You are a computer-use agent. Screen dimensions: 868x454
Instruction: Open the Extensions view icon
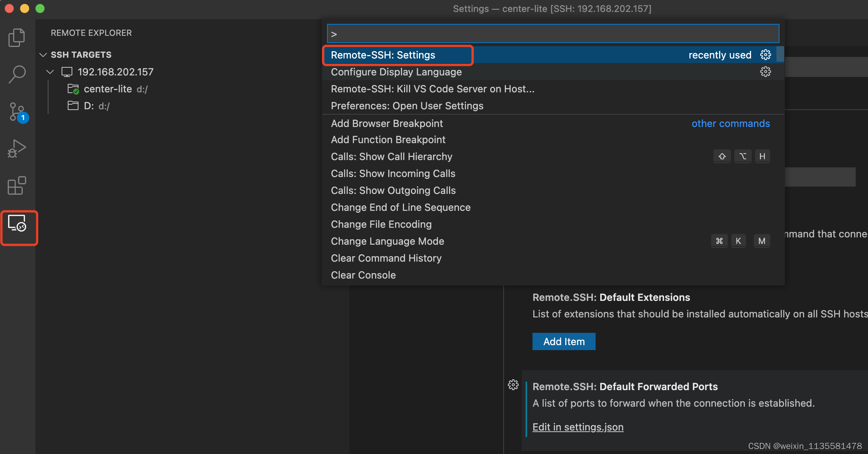pyautogui.click(x=17, y=186)
